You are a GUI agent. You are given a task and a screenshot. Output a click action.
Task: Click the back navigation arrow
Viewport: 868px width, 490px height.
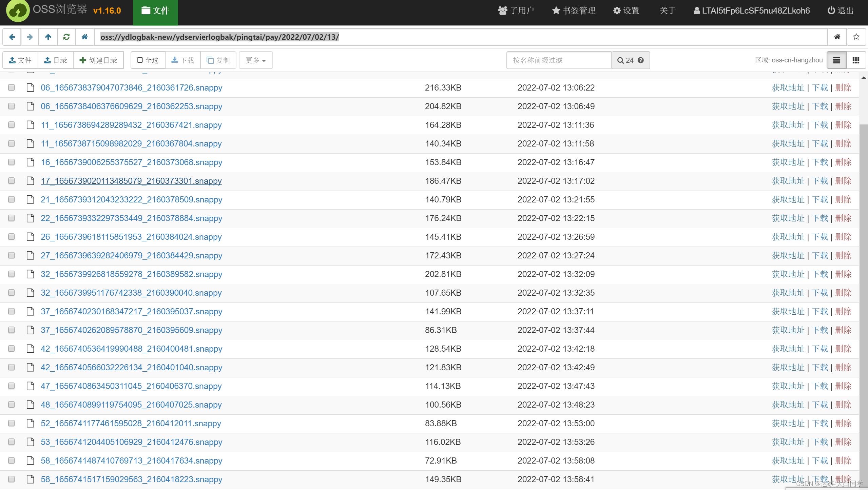click(12, 37)
